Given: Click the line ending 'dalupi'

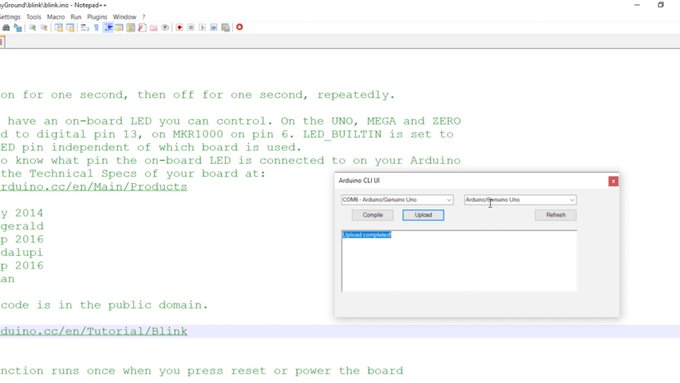Looking at the screenshot, I should (22, 252).
